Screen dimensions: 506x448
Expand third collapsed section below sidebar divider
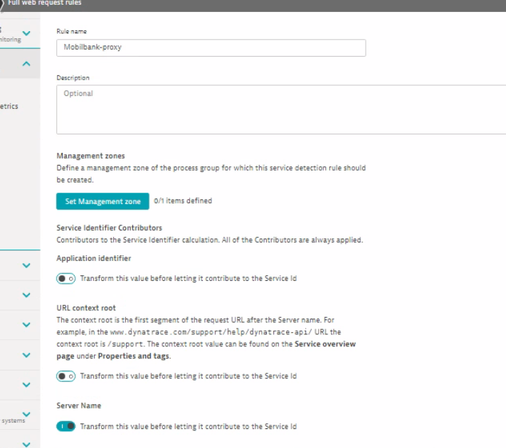(26, 325)
